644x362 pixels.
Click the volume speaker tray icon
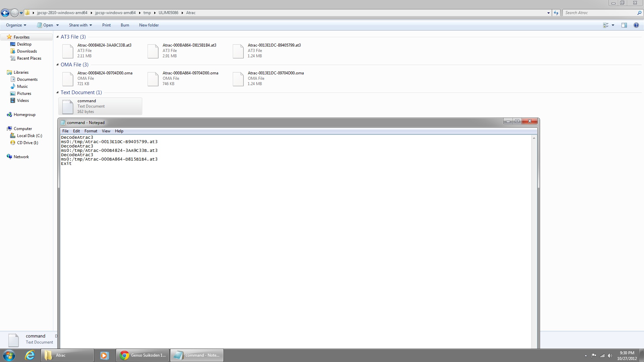coord(610,356)
